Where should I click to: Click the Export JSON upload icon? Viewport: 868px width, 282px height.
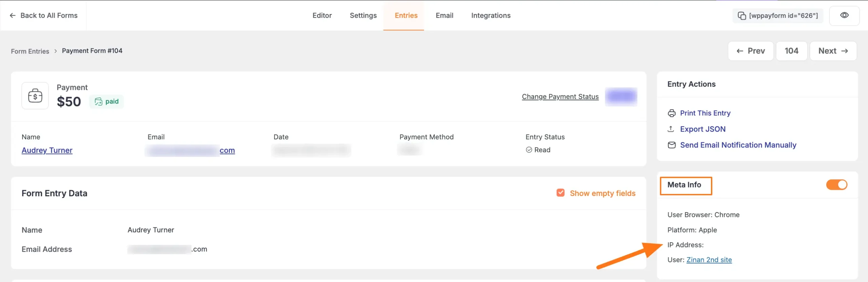click(671, 129)
